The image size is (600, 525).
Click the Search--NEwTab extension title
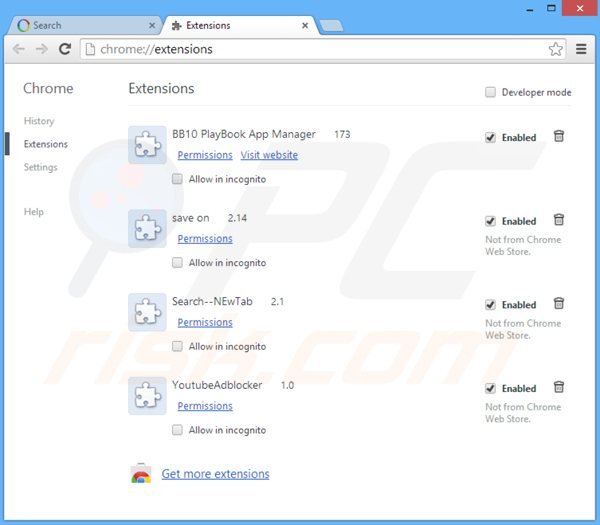pyautogui.click(x=212, y=302)
